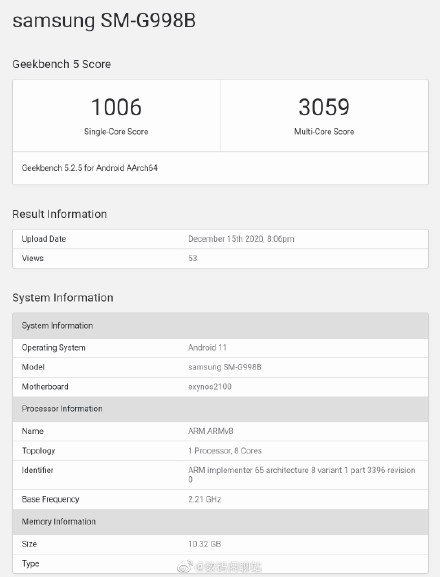This screenshot has width=440, height=577.
Task: Select the 3059 multi-core score number
Action: (324, 107)
